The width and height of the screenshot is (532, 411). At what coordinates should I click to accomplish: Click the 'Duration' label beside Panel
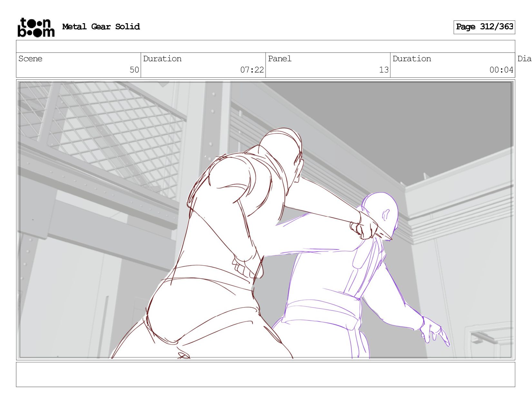pos(412,59)
